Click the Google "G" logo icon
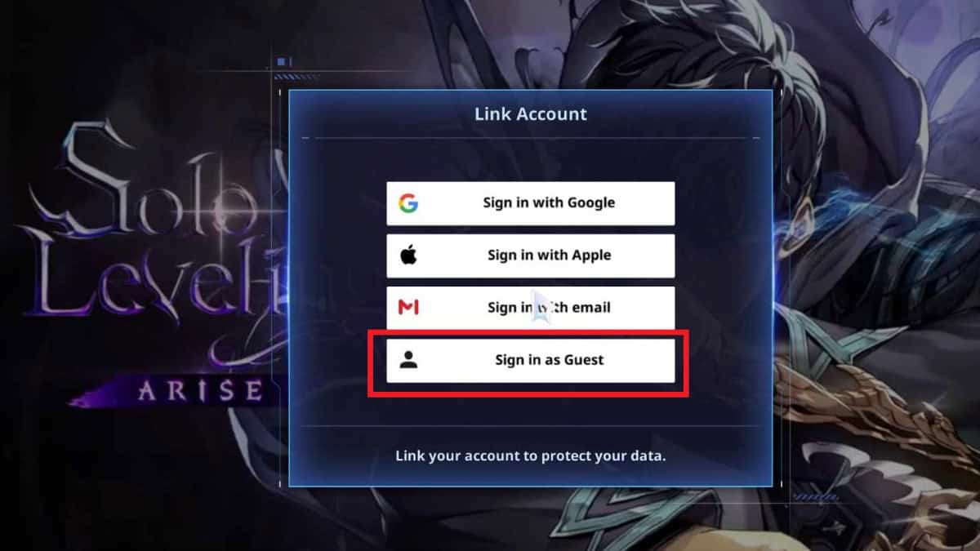980x551 pixels. [408, 203]
